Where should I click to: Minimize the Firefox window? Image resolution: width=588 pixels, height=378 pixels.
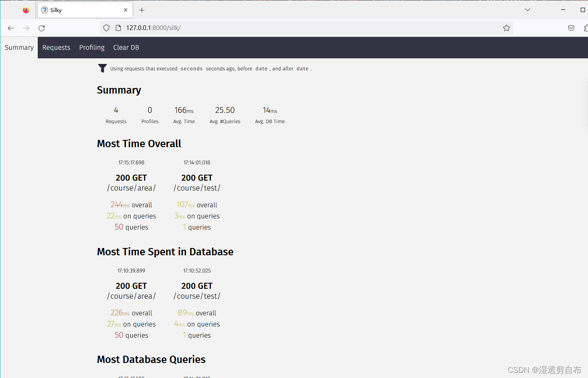(563, 10)
